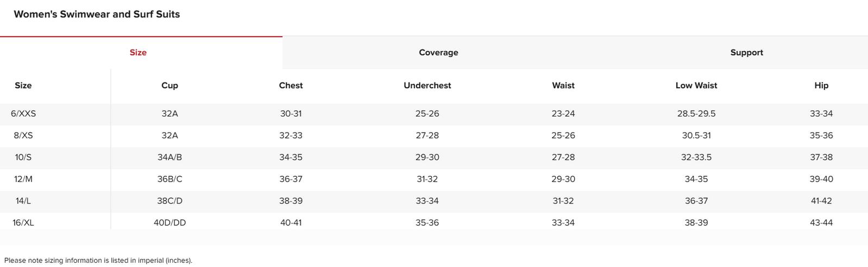868x267 pixels.
Task: Select the Underchest column header
Action: tap(427, 85)
